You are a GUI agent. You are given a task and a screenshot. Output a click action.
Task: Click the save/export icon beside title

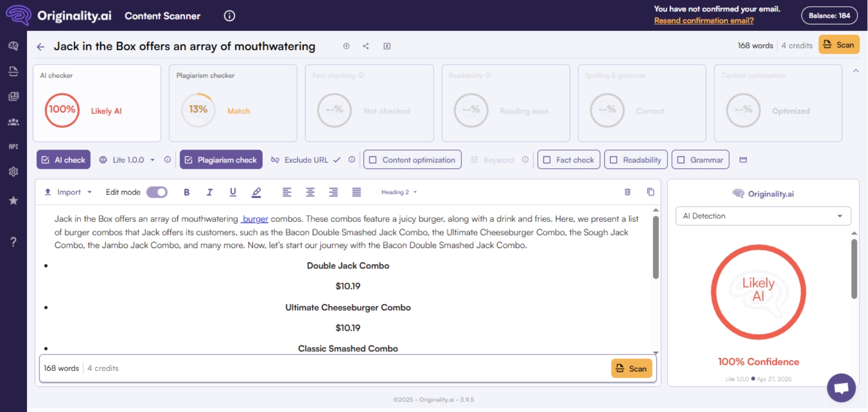(387, 46)
